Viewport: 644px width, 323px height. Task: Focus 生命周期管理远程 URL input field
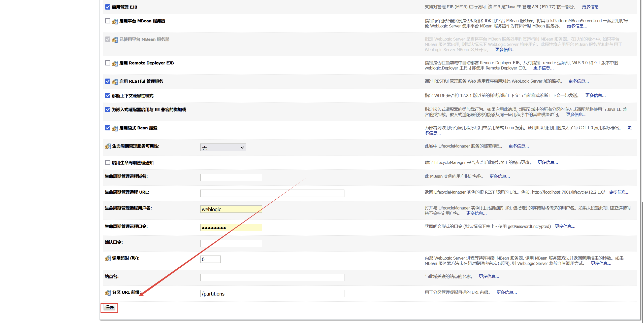tap(272, 193)
